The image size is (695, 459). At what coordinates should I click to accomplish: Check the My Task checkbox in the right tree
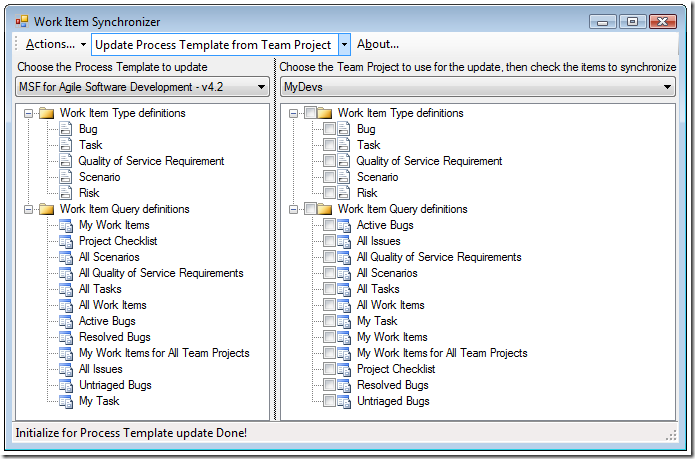329,321
